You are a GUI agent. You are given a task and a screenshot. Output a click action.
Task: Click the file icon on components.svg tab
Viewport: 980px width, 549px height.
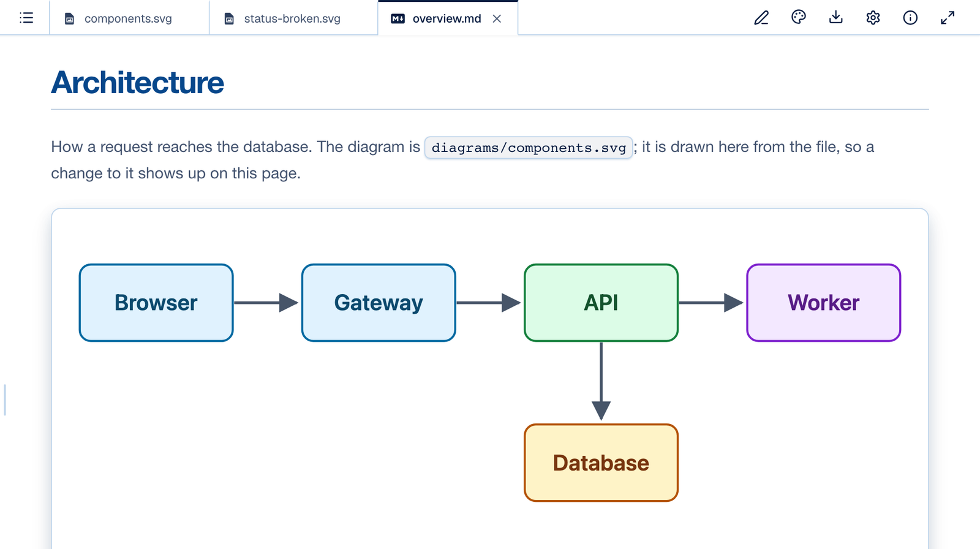tap(70, 19)
